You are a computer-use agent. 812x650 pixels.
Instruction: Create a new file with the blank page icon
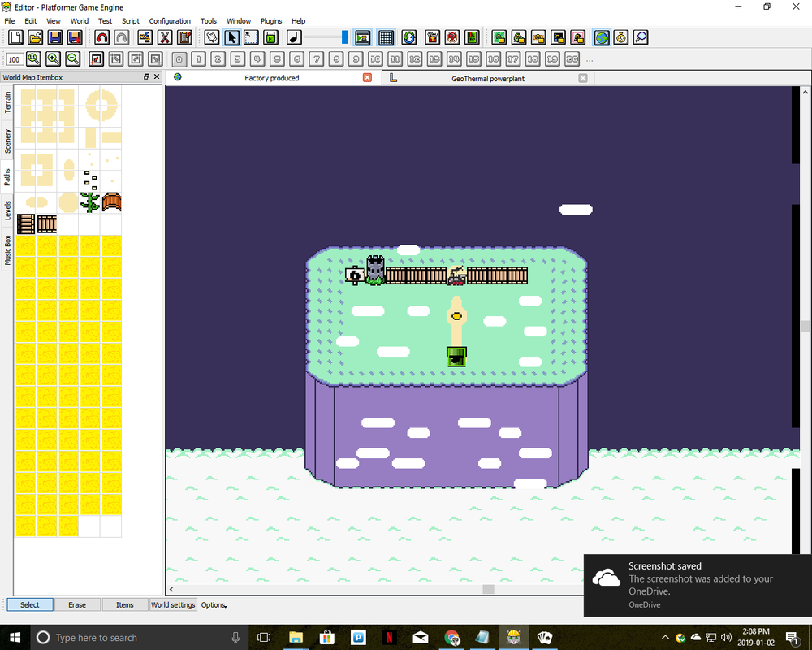15,37
